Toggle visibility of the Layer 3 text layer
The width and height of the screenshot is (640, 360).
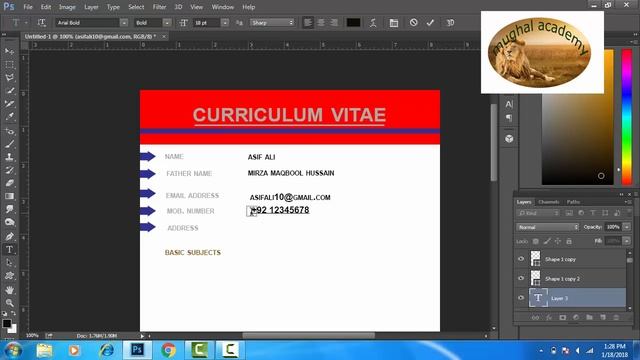tap(521, 298)
